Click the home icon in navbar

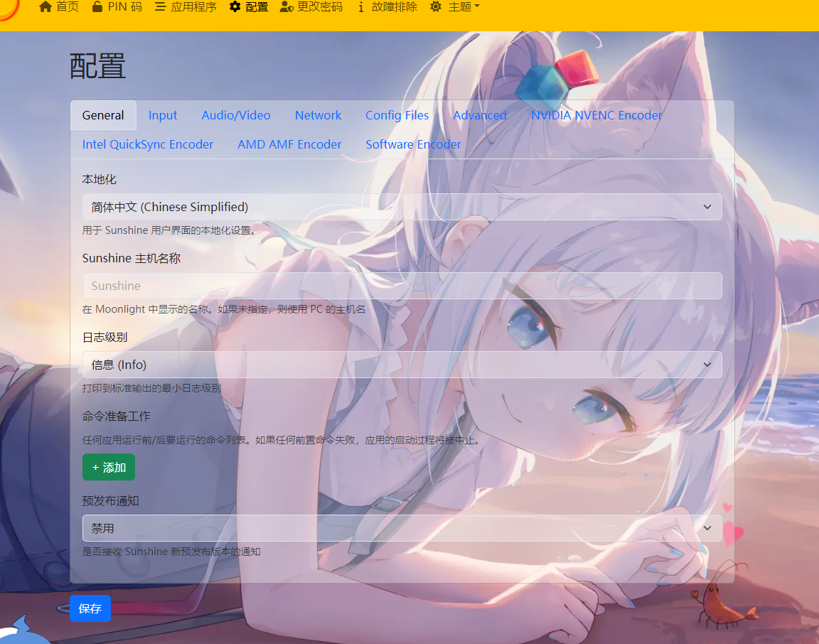45,7
